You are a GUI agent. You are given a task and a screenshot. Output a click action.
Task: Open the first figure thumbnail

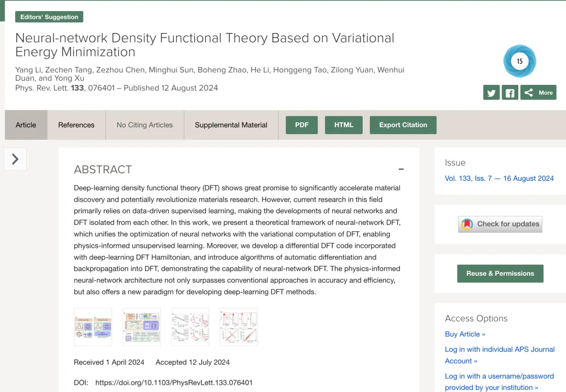click(93, 327)
